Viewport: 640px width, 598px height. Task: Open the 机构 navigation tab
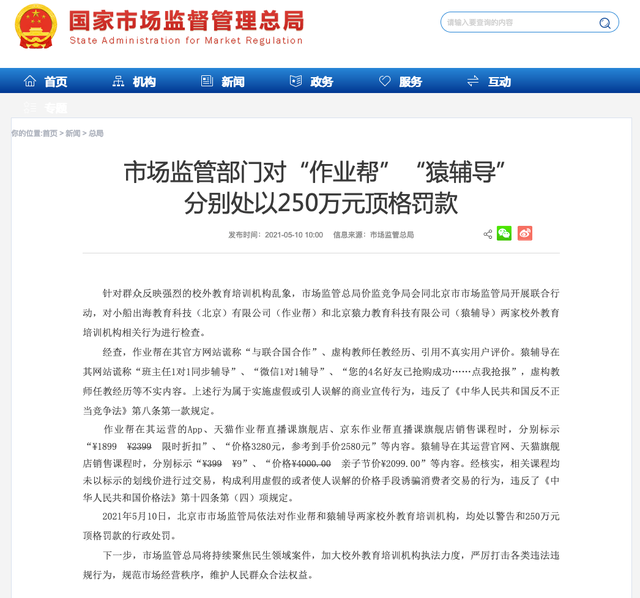[144, 82]
